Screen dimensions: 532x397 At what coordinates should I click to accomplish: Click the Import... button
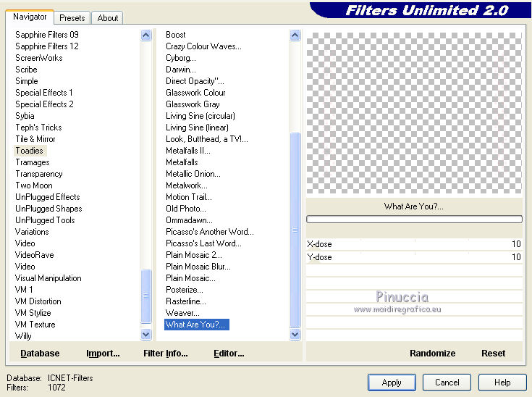pyautogui.click(x=103, y=354)
